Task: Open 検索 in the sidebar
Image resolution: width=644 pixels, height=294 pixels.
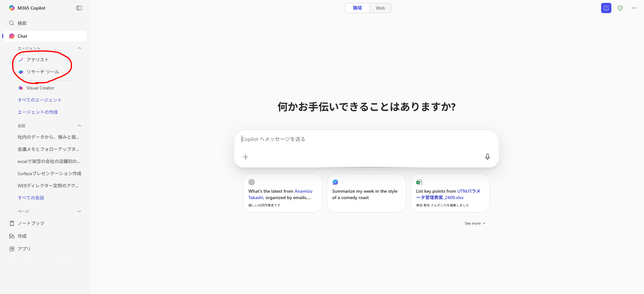Action: pos(22,23)
